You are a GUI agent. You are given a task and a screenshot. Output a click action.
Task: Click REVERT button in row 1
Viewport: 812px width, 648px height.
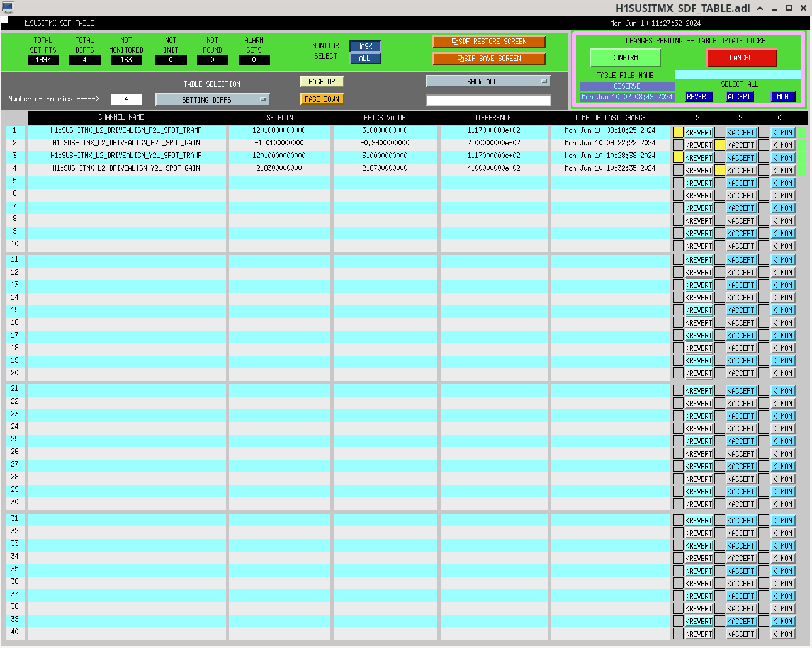699,133
